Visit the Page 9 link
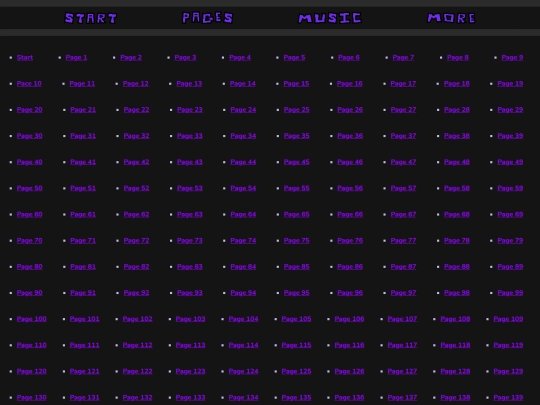540x405 pixels. point(512,58)
